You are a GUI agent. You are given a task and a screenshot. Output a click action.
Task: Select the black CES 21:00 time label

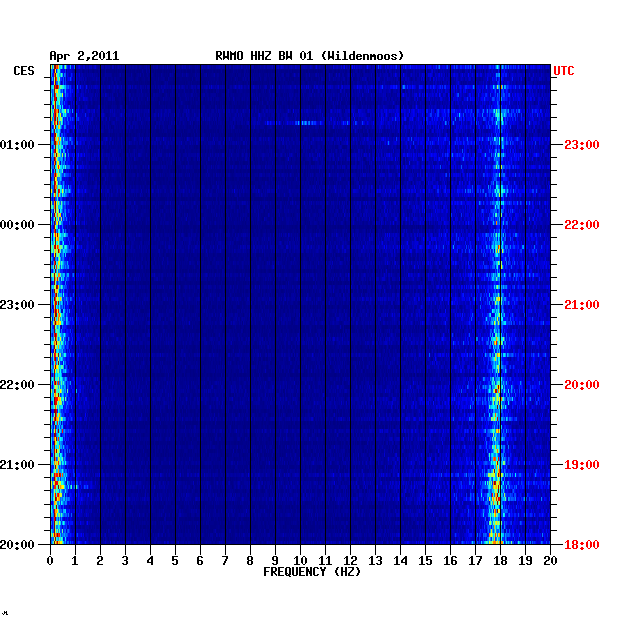[x=17, y=465]
